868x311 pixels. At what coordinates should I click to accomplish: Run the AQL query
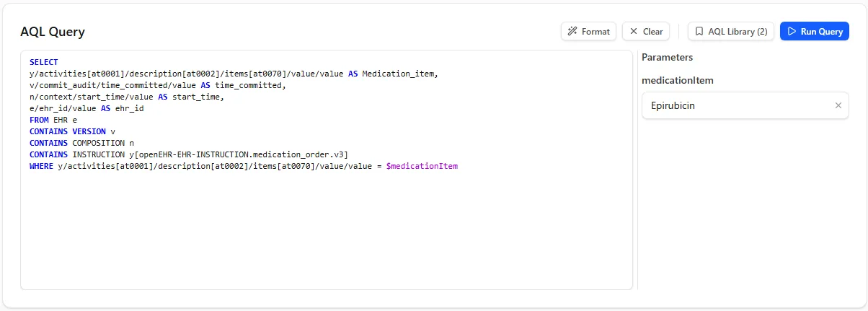coord(815,31)
